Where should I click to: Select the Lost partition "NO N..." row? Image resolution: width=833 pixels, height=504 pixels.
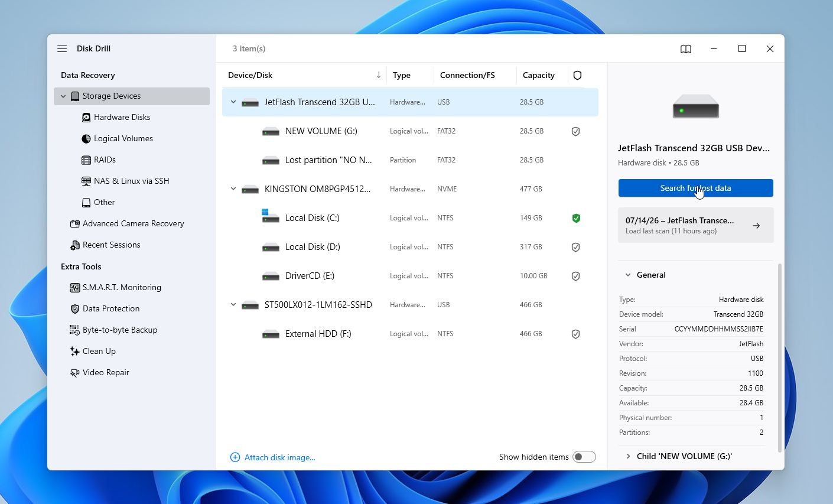pyautogui.click(x=410, y=160)
